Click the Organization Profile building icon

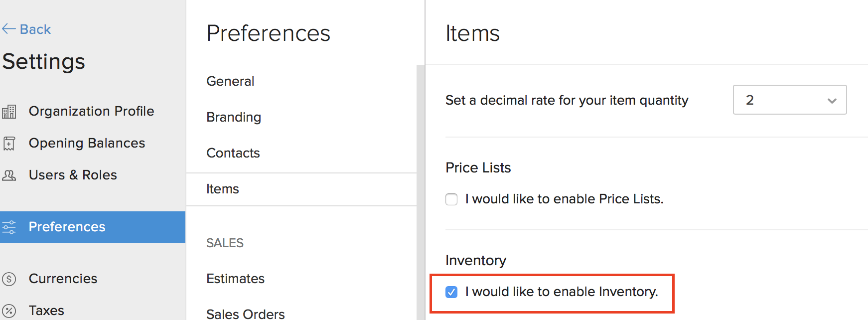pyautogui.click(x=9, y=112)
